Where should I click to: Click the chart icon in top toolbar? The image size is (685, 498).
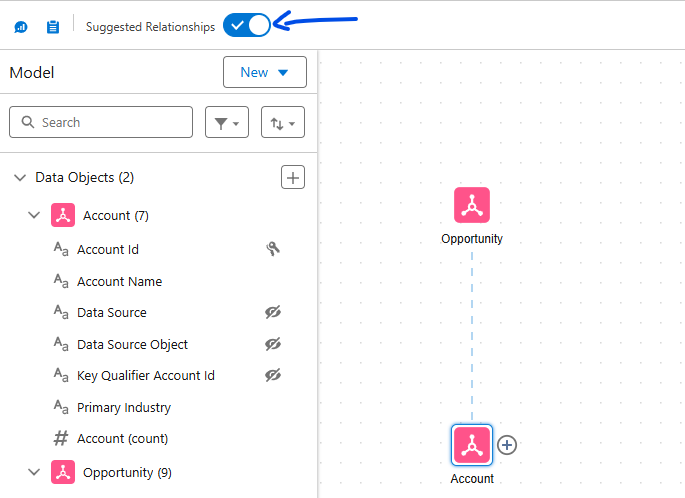tap(21, 27)
